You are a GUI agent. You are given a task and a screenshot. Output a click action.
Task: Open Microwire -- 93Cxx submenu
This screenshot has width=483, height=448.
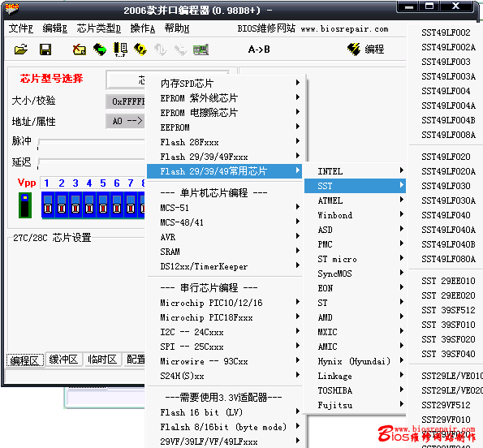(224, 361)
